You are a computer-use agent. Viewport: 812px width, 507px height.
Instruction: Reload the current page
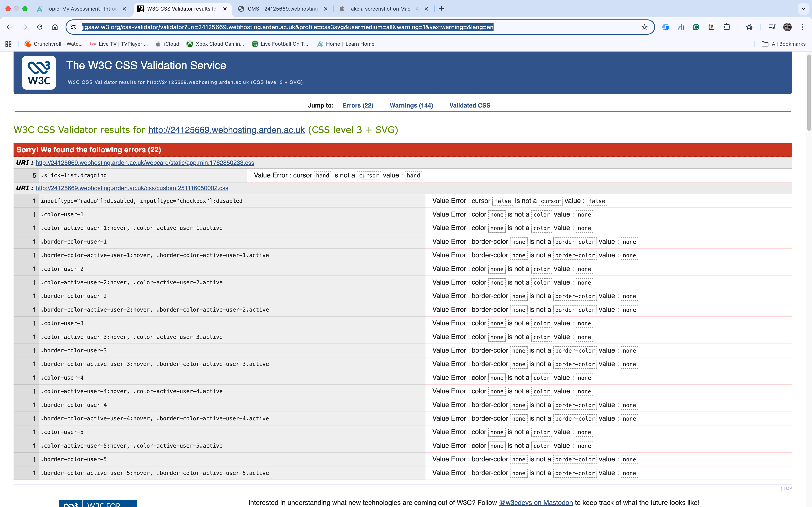click(40, 27)
